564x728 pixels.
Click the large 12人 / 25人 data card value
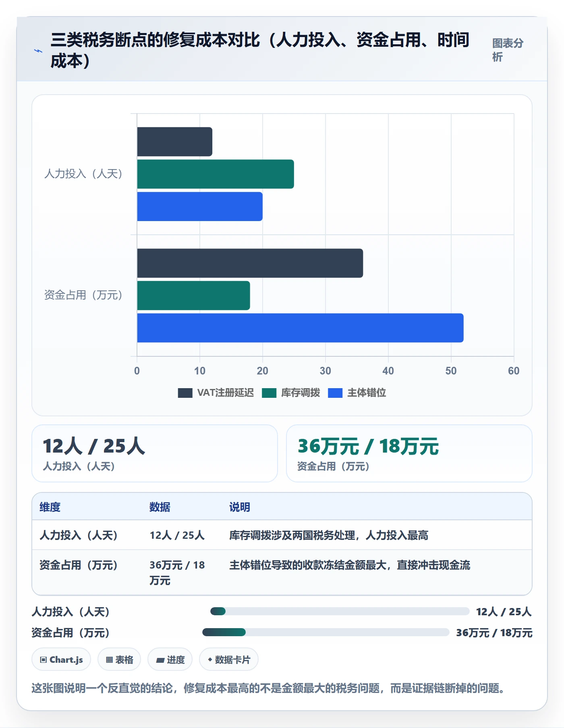pyautogui.click(x=94, y=446)
